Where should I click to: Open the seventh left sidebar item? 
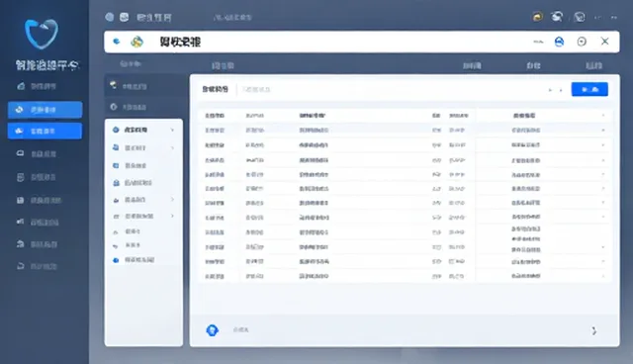point(38,222)
